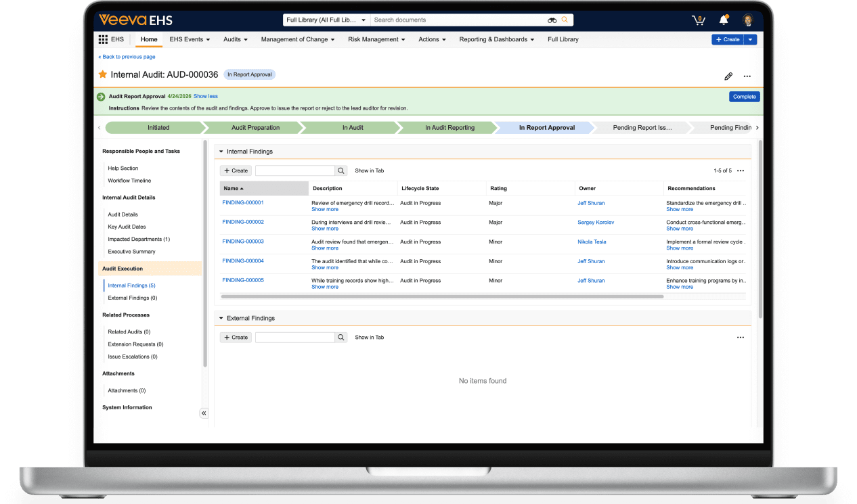
Task: Click the Complete button
Action: [x=744, y=97]
